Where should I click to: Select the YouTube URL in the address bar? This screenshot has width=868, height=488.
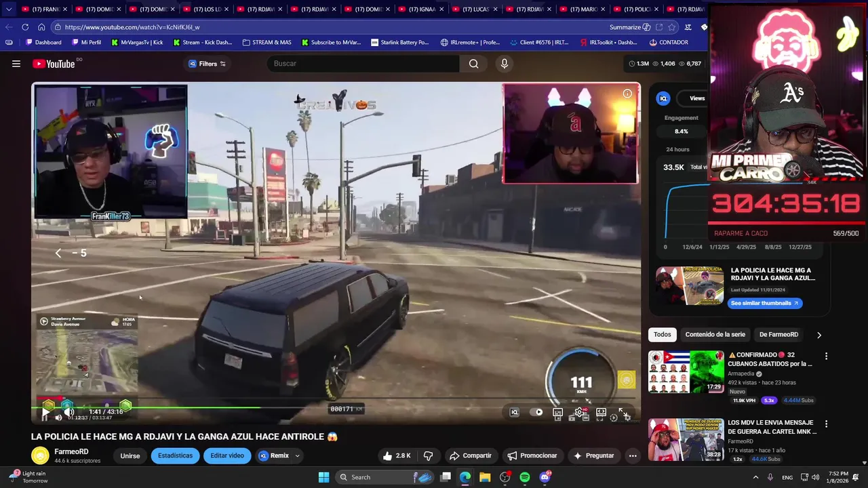click(132, 27)
